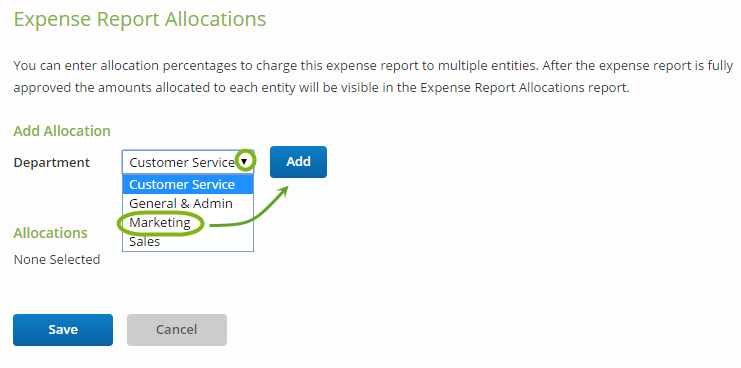Cancel the allocation changes
Screen dimensions: 741x368
coord(177,330)
